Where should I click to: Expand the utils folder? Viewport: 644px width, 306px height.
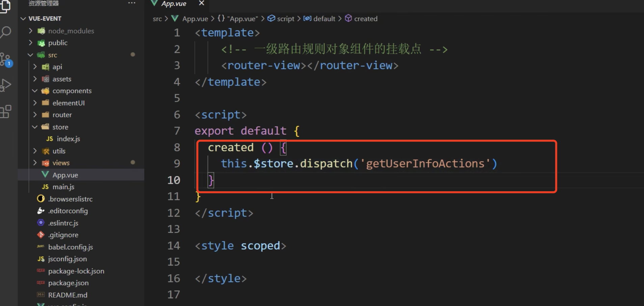35,151
